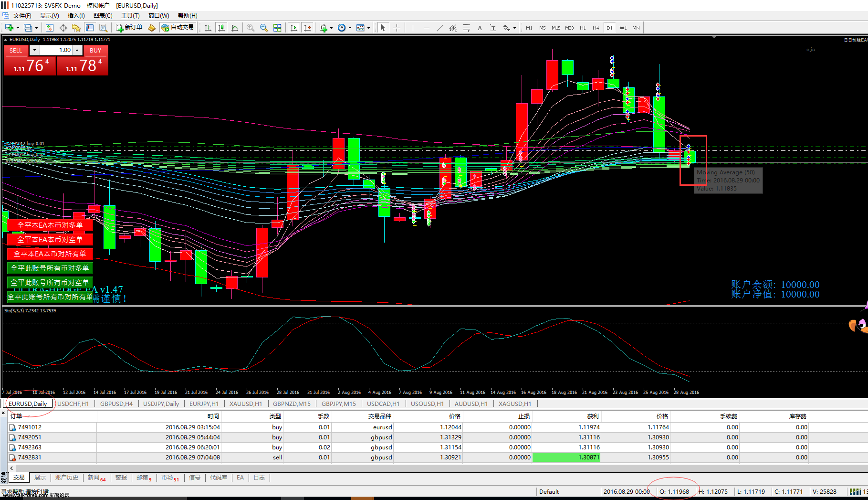Switch chart to bar chart style
Image resolution: width=868 pixels, height=500 pixels.
point(208,28)
